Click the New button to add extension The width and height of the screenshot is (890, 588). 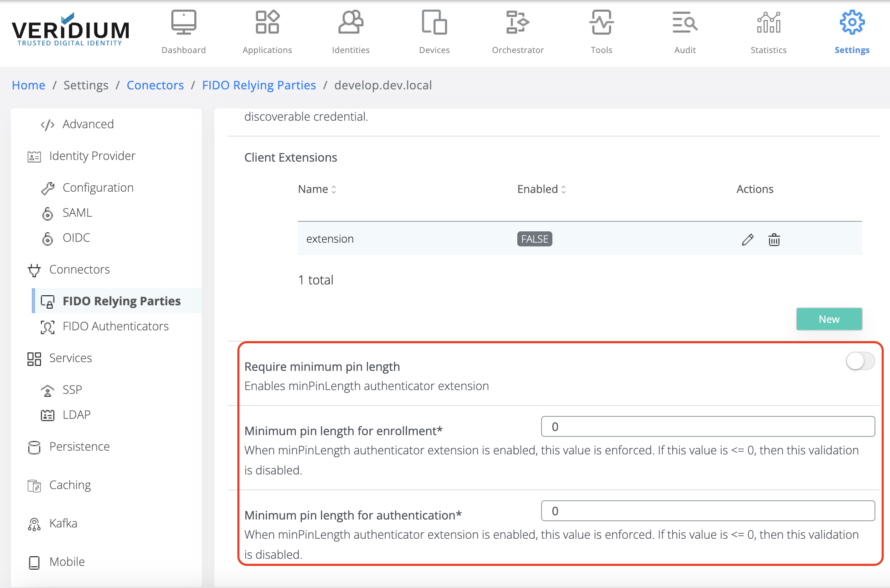(x=829, y=319)
